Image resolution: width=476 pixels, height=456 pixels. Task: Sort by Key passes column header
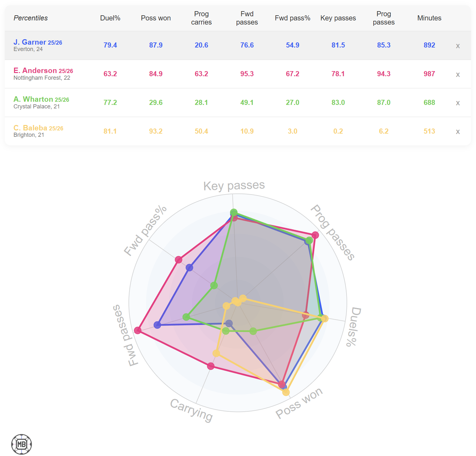pos(338,18)
